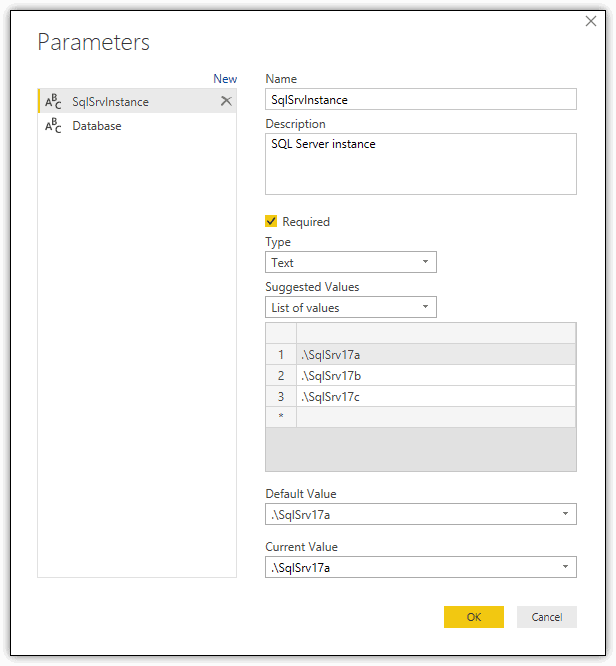
Task: Remove the SqlSrvInstance parameter with its X icon
Action: pos(226,101)
